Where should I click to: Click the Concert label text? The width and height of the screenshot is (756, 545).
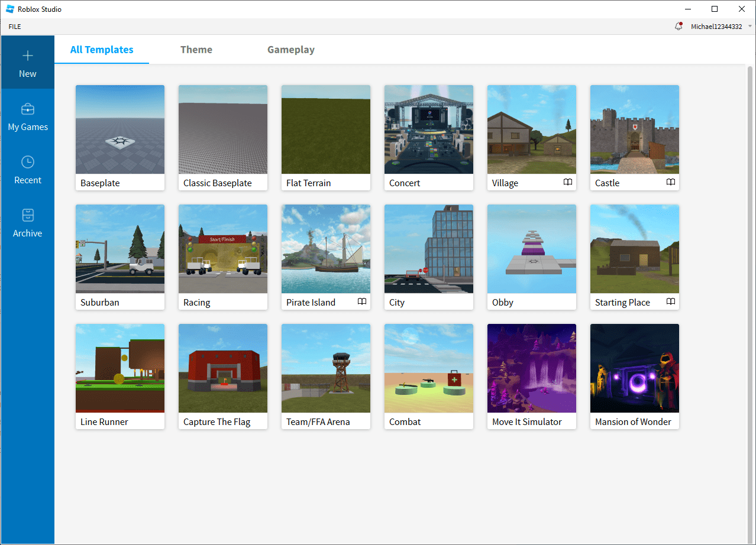pyautogui.click(x=405, y=183)
